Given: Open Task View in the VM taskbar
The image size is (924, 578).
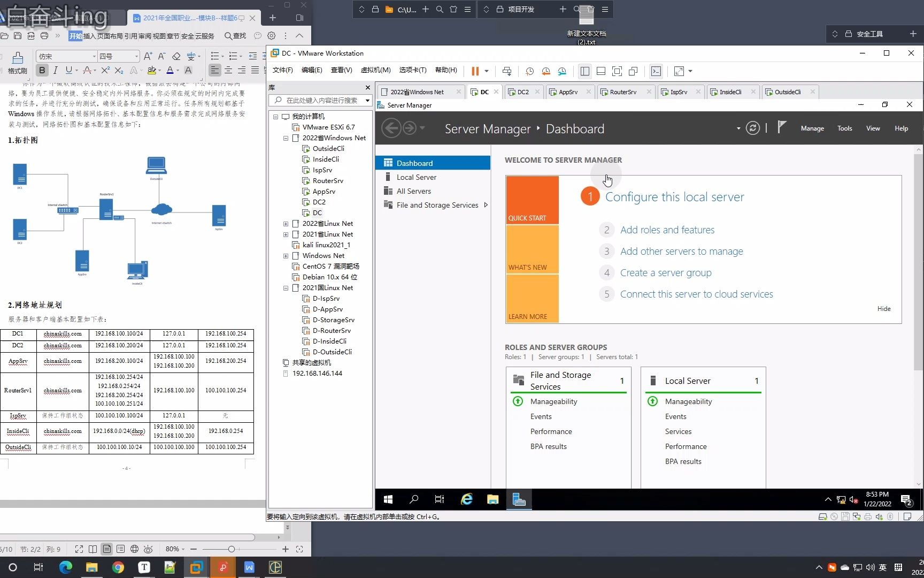Looking at the screenshot, I should 440,499.
